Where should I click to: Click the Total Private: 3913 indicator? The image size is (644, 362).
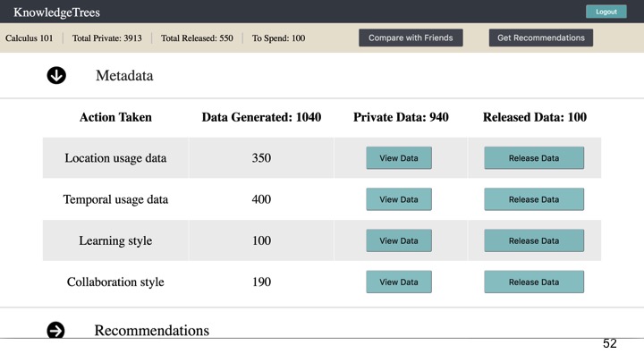107,38
